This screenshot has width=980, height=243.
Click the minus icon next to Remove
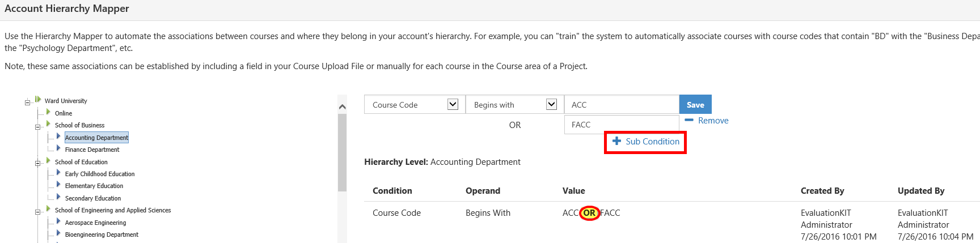tap(689, 120)
